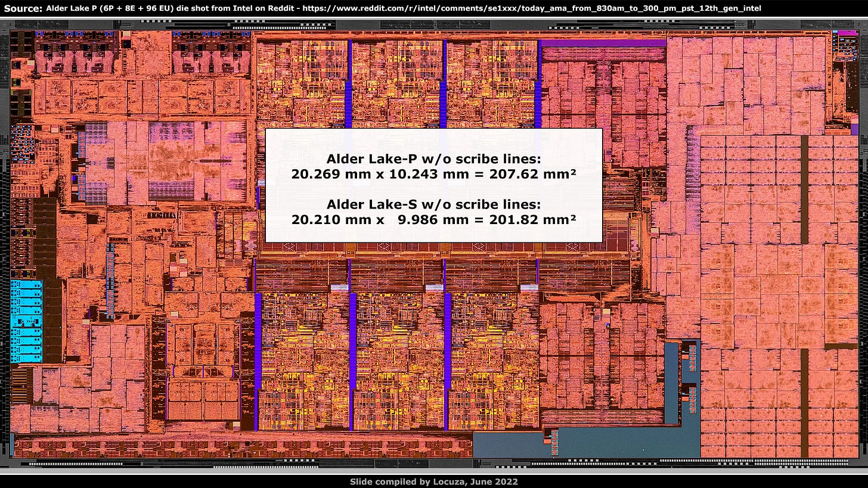Click the white dimensions info box
The image size is (868, 488).
433,185
